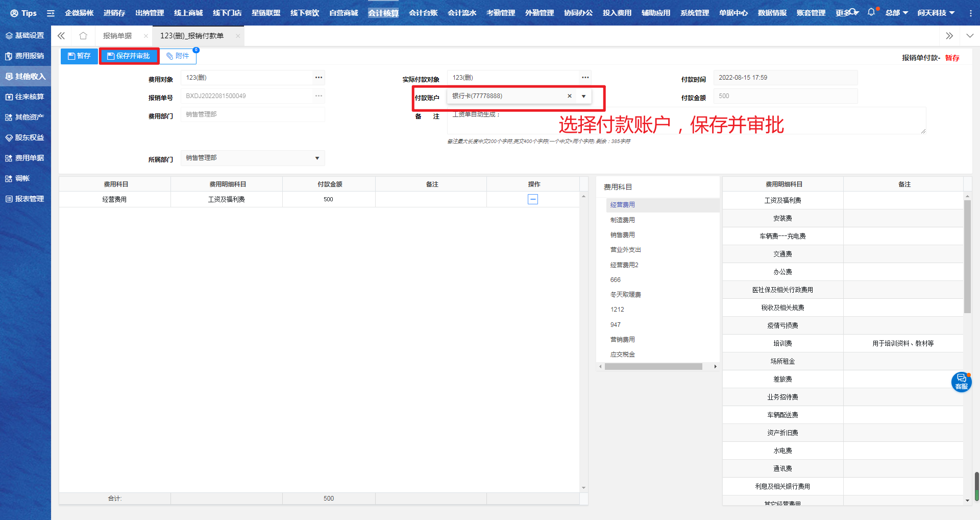Open the 费用对象 ellipsis picker

click(318, 78)
